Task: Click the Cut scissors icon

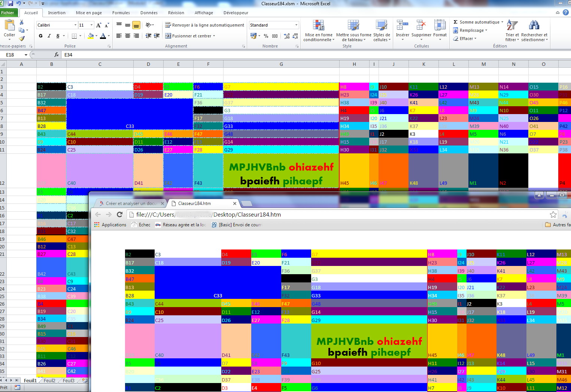Action: [21, 22]
